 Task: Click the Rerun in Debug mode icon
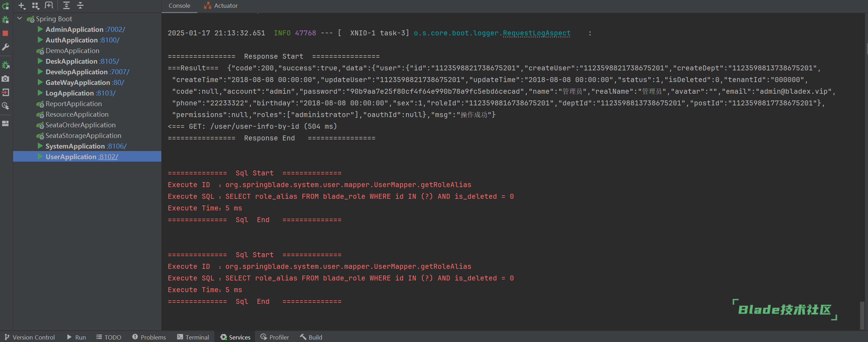coord(5,20)
